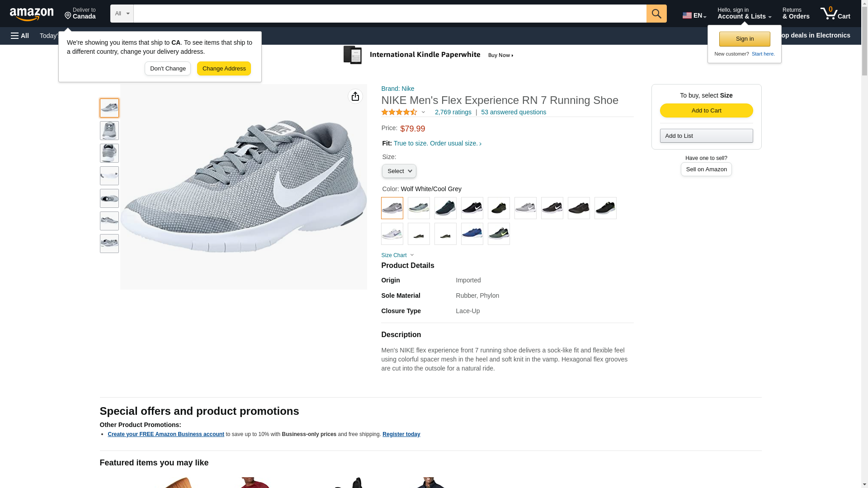Choose the green and volt shoe swatch
Image resolution: width=868 pixels, height=488 pixels.
tap(499, 234)
